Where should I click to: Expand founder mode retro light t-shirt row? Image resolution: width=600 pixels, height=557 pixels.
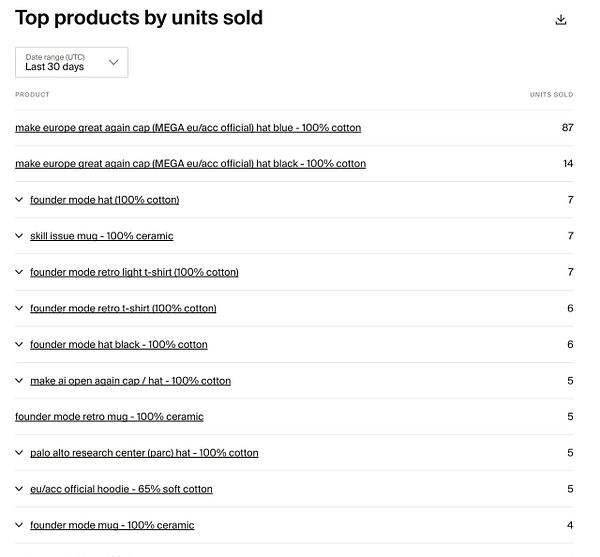19,272
